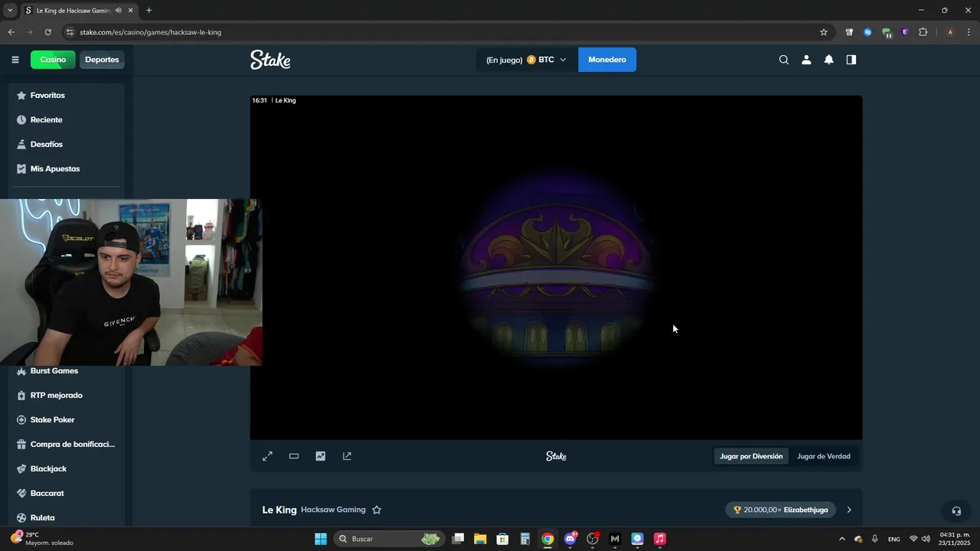980x551 pixels.
Task: Open the hamburger sidebar menu
Action: 15,60
